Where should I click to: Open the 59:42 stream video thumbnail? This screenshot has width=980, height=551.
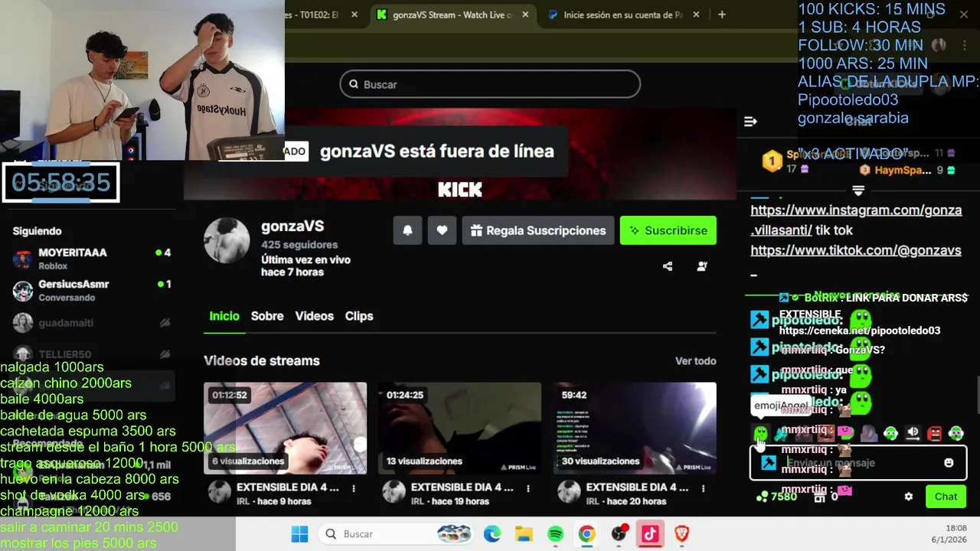point(635,428)
